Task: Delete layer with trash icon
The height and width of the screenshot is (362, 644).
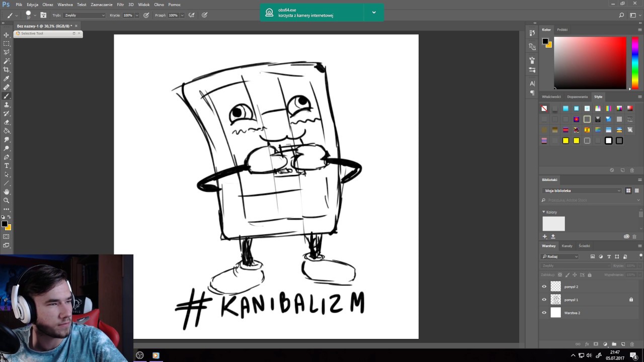Action: (x=632, y=344)
